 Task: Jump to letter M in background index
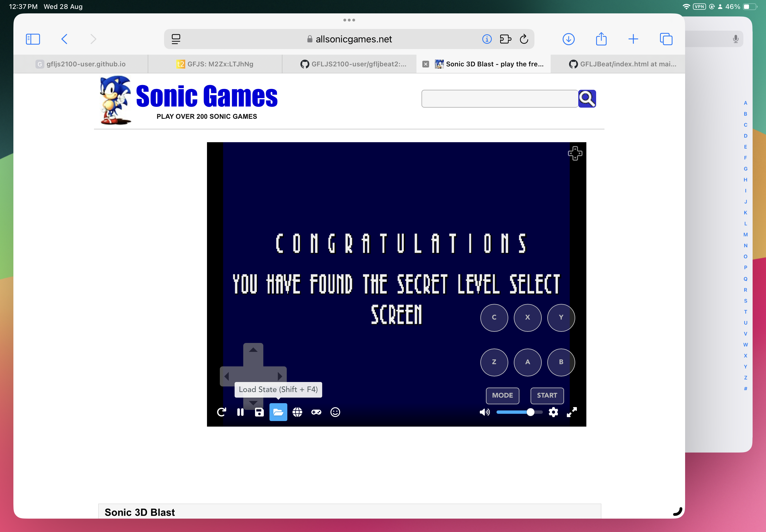click(x=745, y=235)
